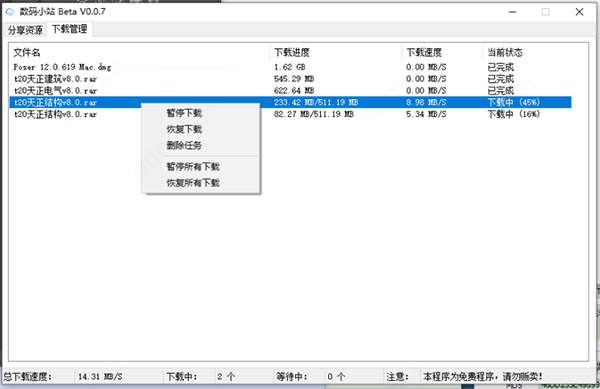Viewport: 600px width, 389px height.
Task: Click 545.29 MB progress cell
Action: (294, 79)
